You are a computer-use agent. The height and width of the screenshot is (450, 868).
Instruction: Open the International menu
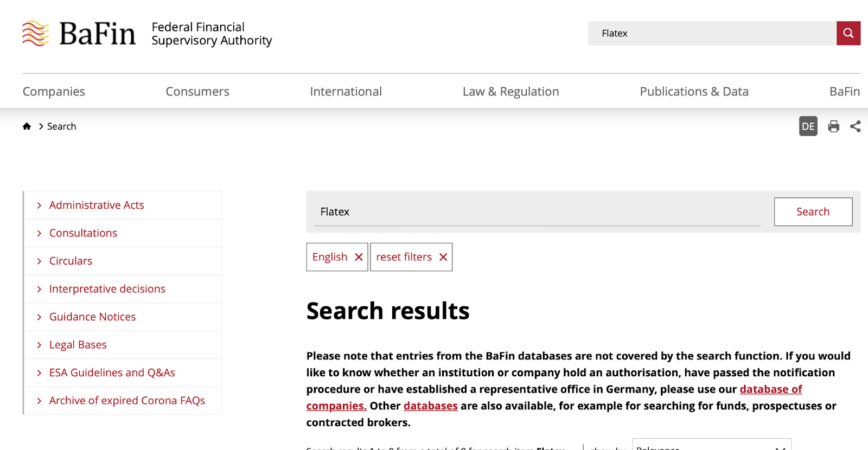coord(346,92)
